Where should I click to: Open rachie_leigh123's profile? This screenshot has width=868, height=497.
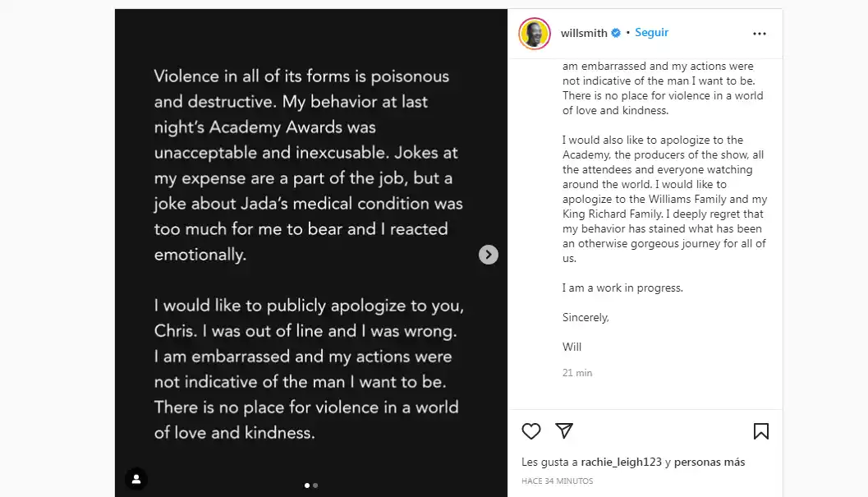pos(621,462)
